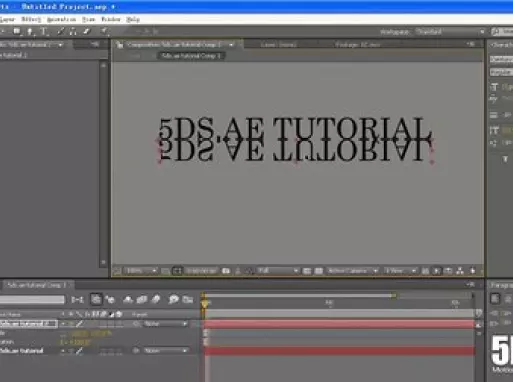
Task: Select the Horizontal Type tool
Action: pyautogui.click(x=43, y=32)
